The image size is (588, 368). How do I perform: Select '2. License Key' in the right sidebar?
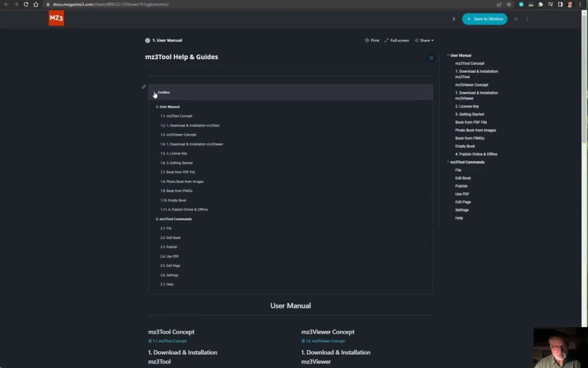coord(467,106)
